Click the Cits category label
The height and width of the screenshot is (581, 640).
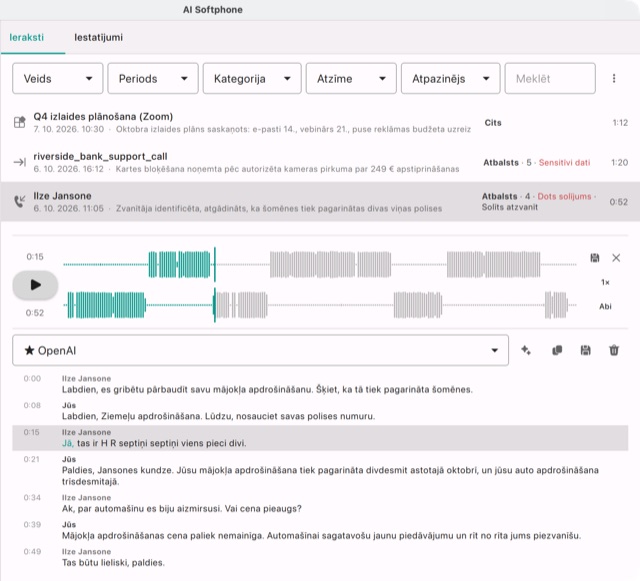(493, 123)
